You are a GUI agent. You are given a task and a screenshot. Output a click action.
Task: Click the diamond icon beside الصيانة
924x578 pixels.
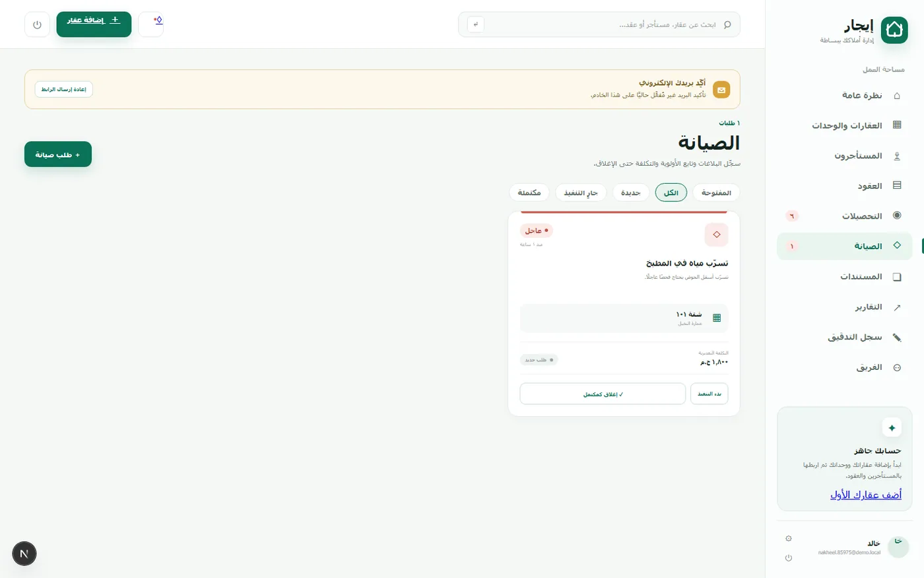point(897,245)
